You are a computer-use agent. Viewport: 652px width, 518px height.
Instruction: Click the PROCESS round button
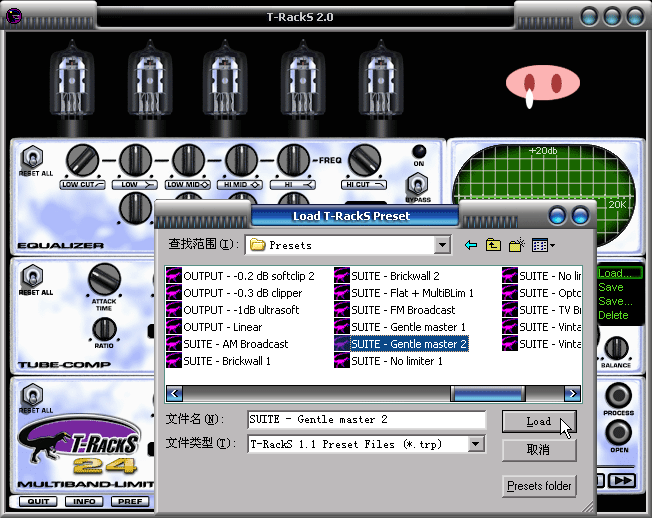(x=618, y=395)
